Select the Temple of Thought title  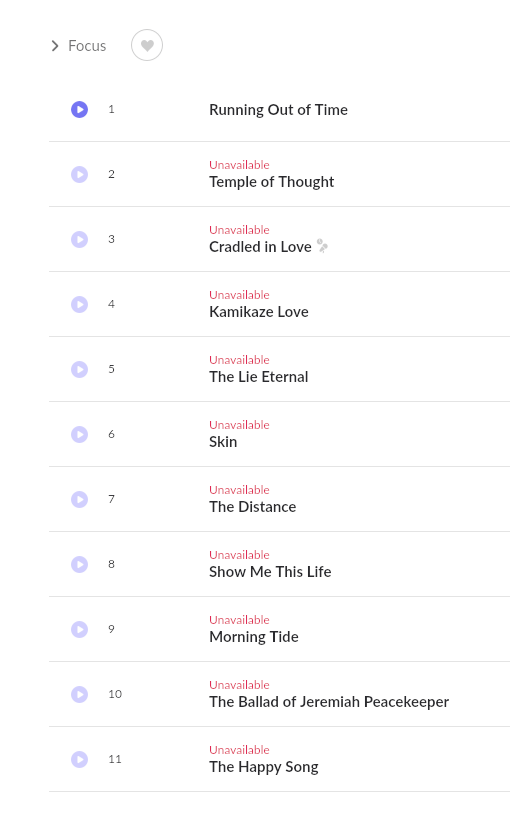(x=272, y=182)
